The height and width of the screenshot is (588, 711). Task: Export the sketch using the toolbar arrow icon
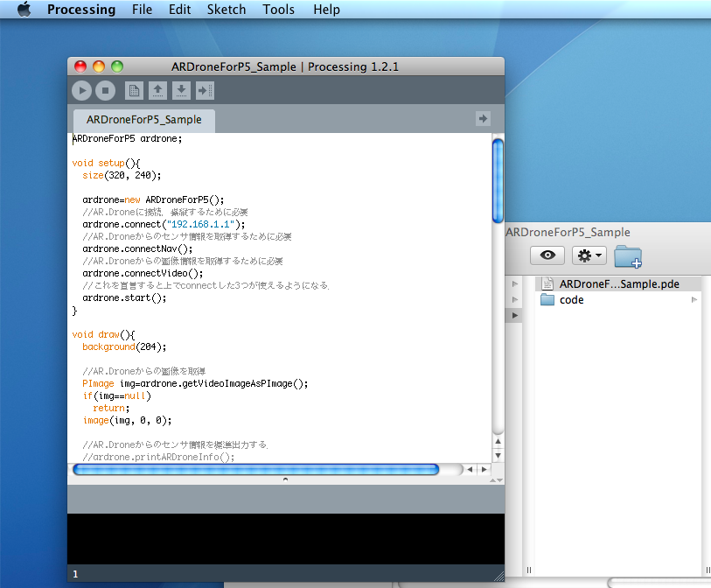coord(205,91)
